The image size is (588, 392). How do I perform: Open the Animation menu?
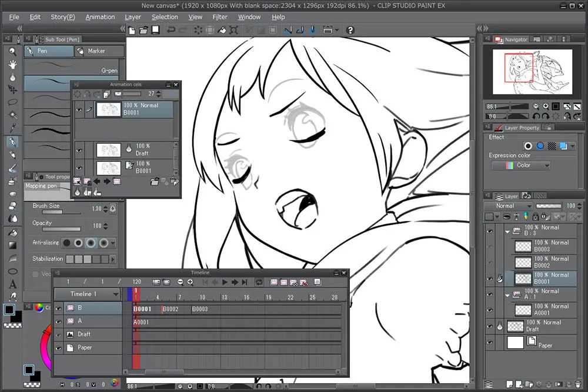pyautogui.click(x=100, y=17)
